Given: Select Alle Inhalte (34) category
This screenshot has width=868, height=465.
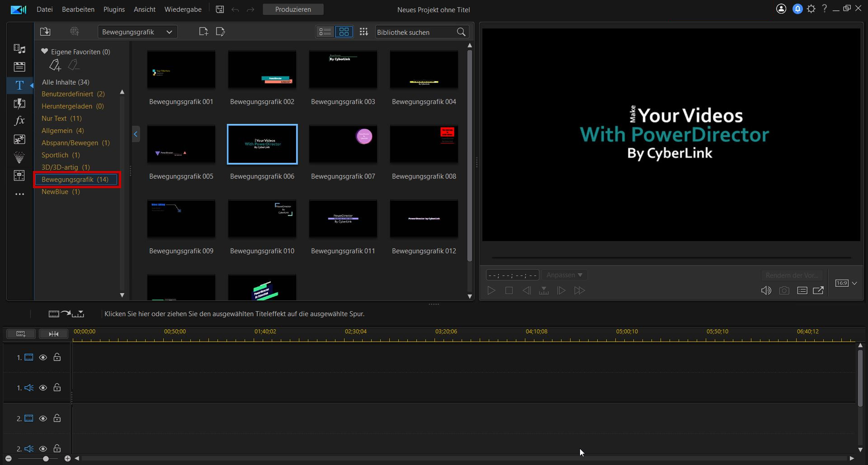Looking at the screenshot, I should pyautogui.click(x=66, y=82).
